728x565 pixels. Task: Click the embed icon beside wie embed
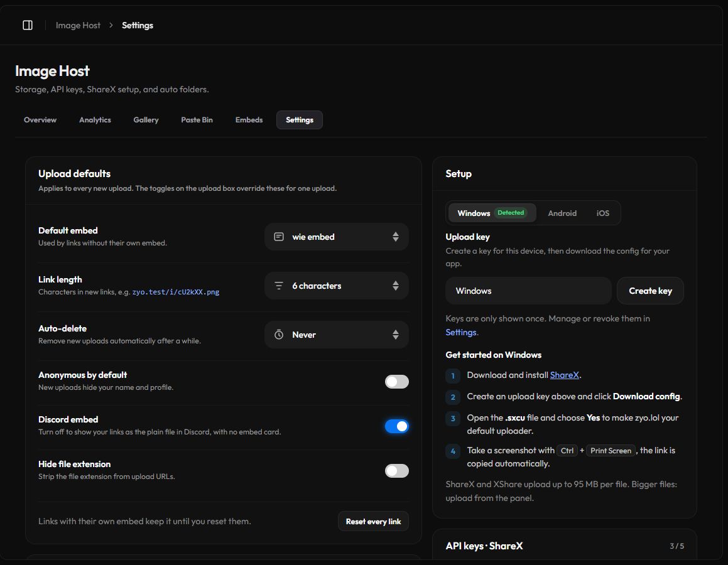(278, 237)
